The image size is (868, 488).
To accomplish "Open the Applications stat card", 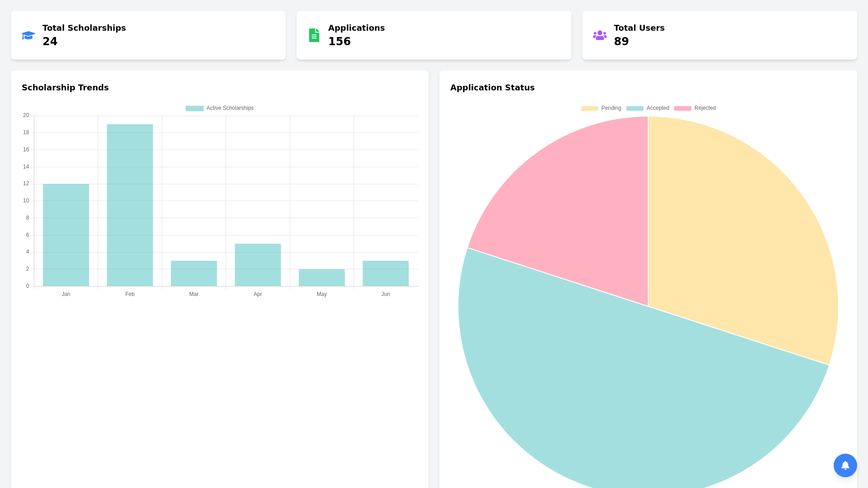I will pos(434,35).
